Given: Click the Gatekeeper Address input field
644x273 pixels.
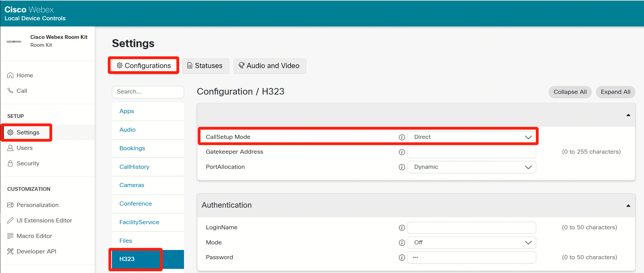Looking at the screenshot, I should pyautogui.click(x=472, y=152).
